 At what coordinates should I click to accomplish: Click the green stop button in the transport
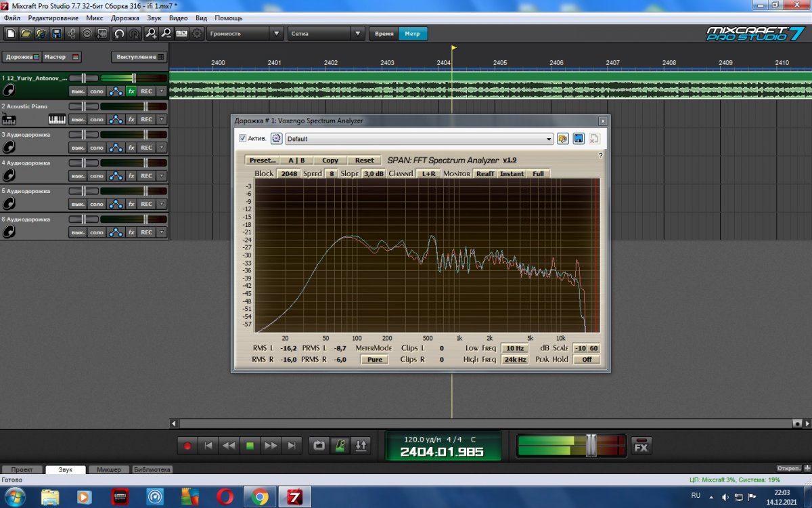pyautogui.click(x=250, y=446)
